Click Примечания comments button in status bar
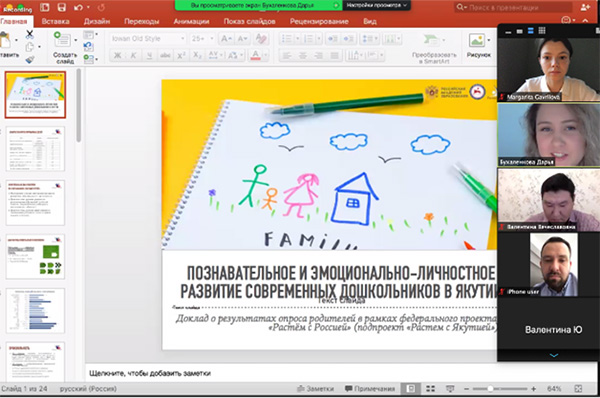 click(370, 389)
